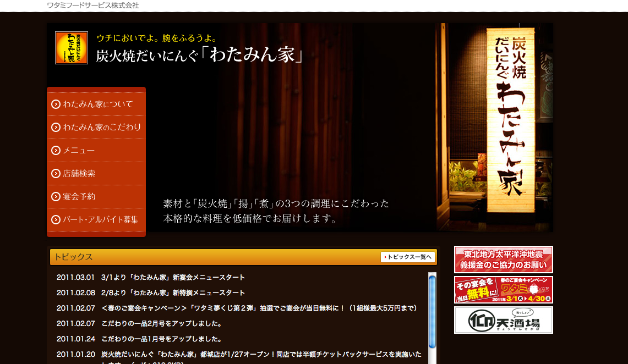Open こだわりの一品2月号 topic
628x364 pixels.
tap(161, 324)
